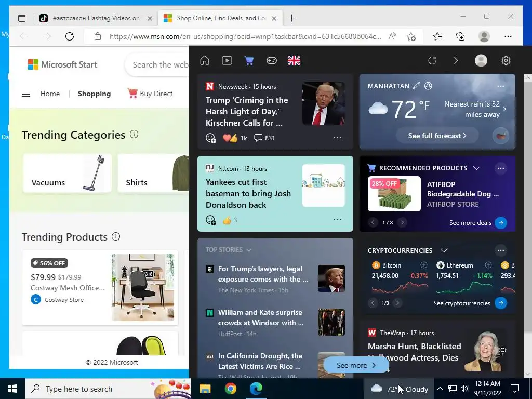This screenshot has height=399, width=532.
Task: Open widgets settings gear
Action: [506, 60]
